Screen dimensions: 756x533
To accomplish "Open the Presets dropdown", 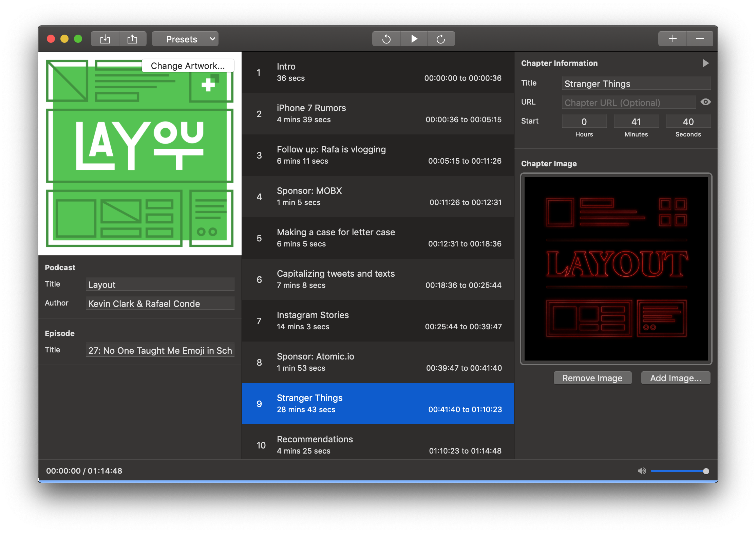I will pyautogui.click(x=182, y=39).
